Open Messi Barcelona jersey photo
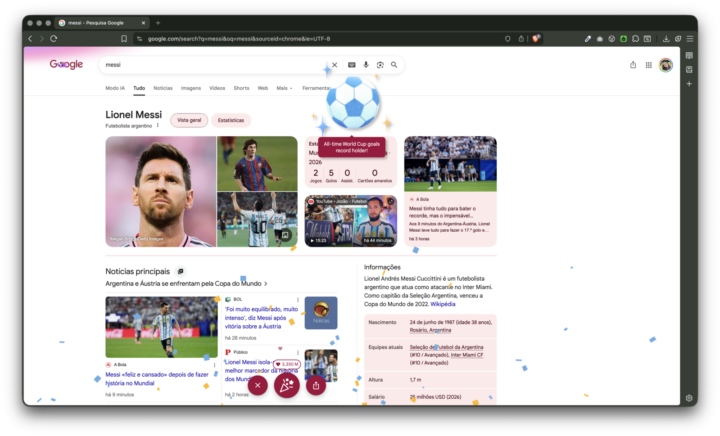This screenshot has width=720, height=436. [x=257, y=163]
